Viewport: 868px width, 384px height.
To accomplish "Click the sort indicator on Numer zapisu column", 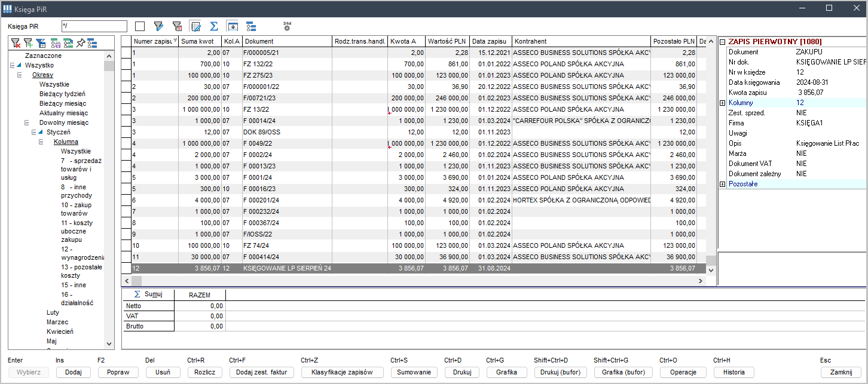I will pyautogui.click(x=175, y=41).
